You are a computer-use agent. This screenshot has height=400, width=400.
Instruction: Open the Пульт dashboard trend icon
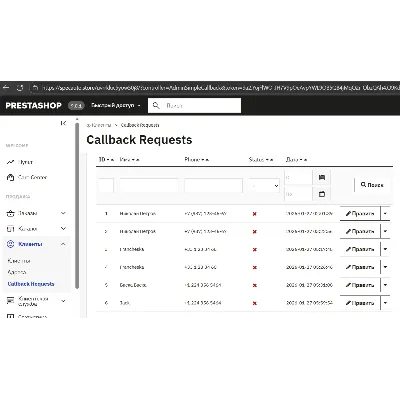(10, 162)
